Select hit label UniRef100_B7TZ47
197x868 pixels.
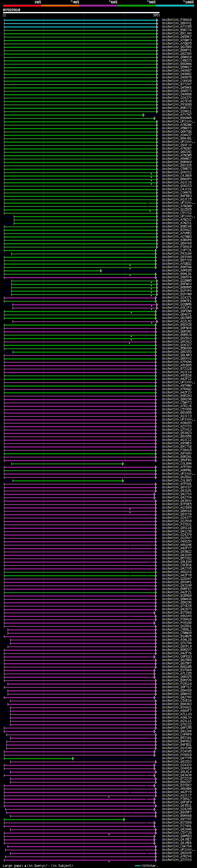tap(177, 84)
